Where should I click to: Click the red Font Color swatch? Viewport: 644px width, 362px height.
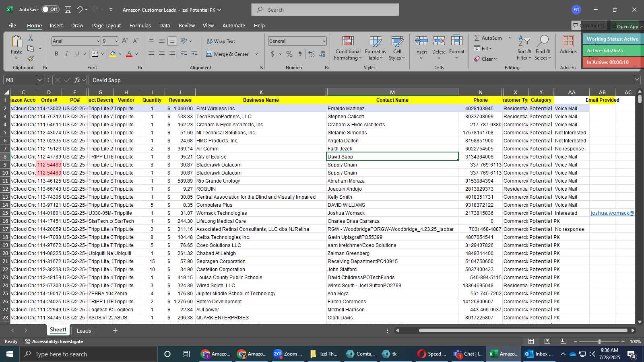129,54
